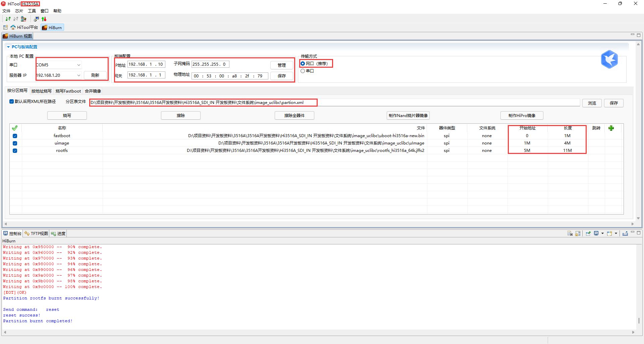Open the 文件 menu
644x344 pixels.
[x=6, y=11]
